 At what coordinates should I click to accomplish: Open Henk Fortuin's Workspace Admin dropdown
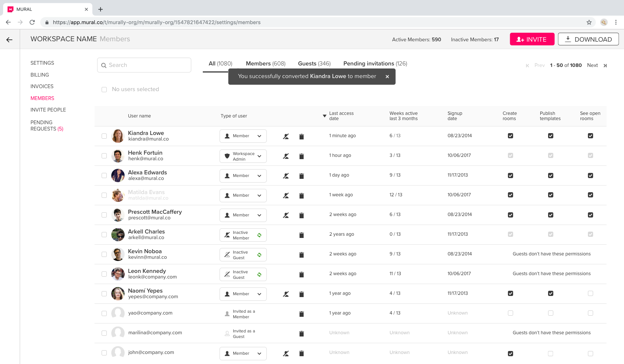[243, 156]
